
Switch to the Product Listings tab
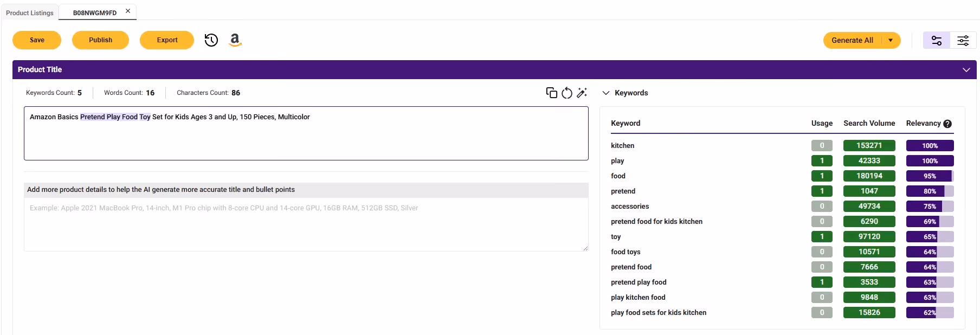tap(30, 13)
